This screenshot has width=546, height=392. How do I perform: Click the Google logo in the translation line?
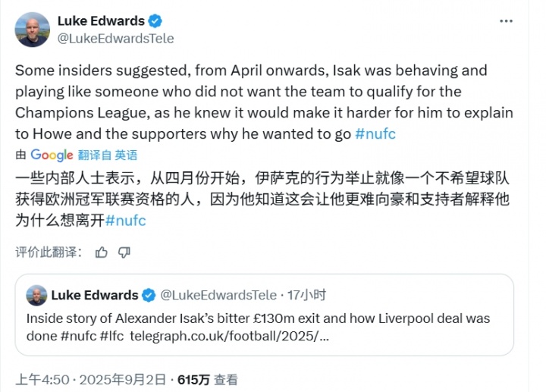52,155
